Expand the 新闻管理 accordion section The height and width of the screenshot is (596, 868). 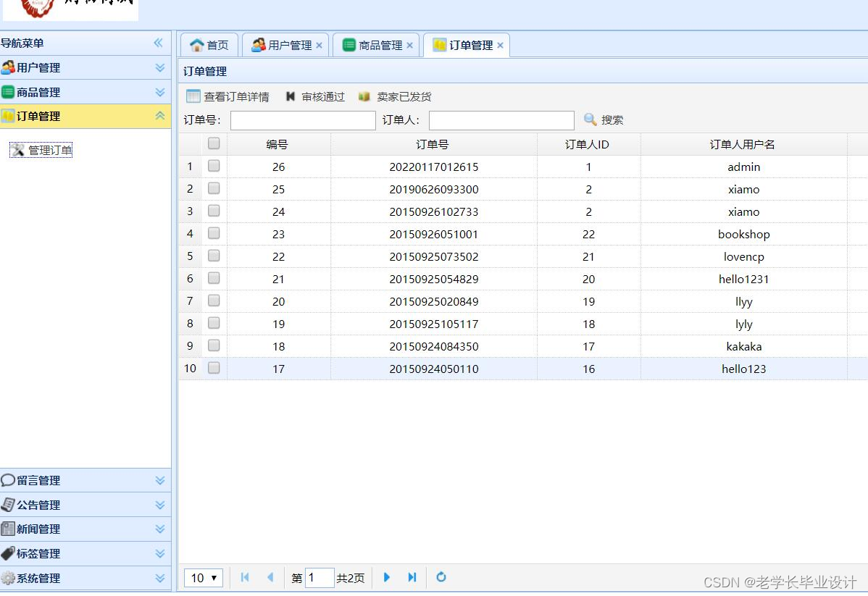coord(160,529)
